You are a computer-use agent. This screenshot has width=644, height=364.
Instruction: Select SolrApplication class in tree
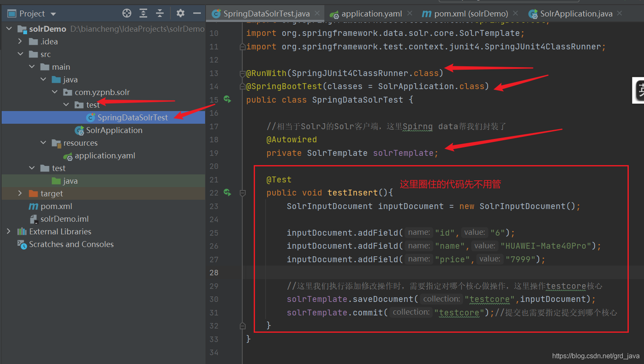point(114,130)
